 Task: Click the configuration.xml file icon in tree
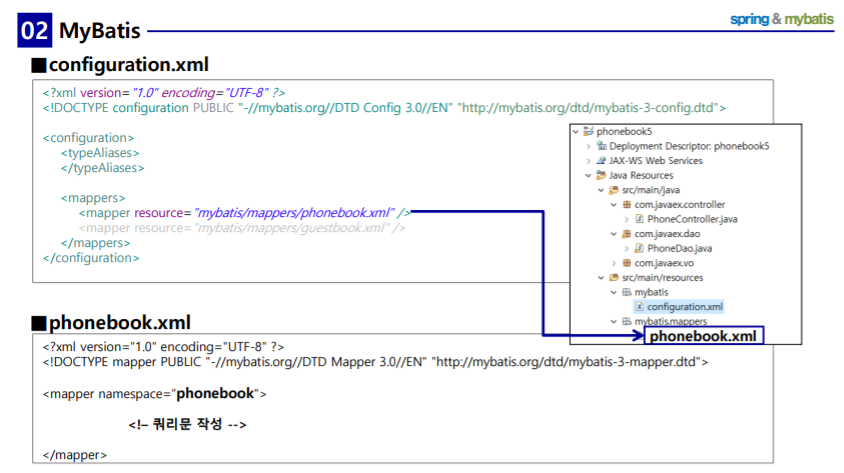(639, 307)
